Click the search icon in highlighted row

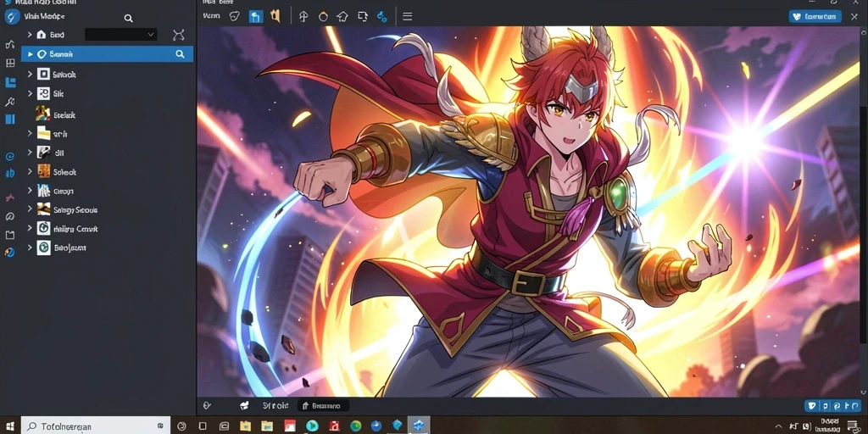[180, 53]
